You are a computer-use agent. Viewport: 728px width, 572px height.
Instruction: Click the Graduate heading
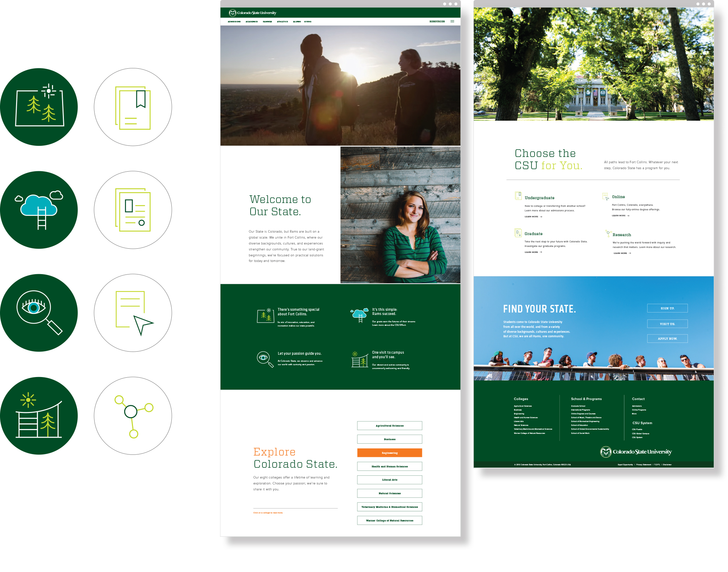tap(533, 234)
